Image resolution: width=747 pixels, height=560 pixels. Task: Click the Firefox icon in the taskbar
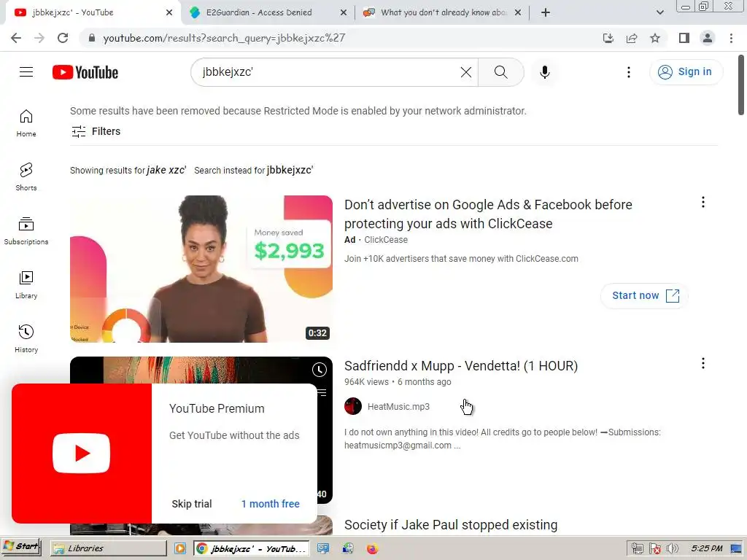pyautogui.click(x=372, y=548)
